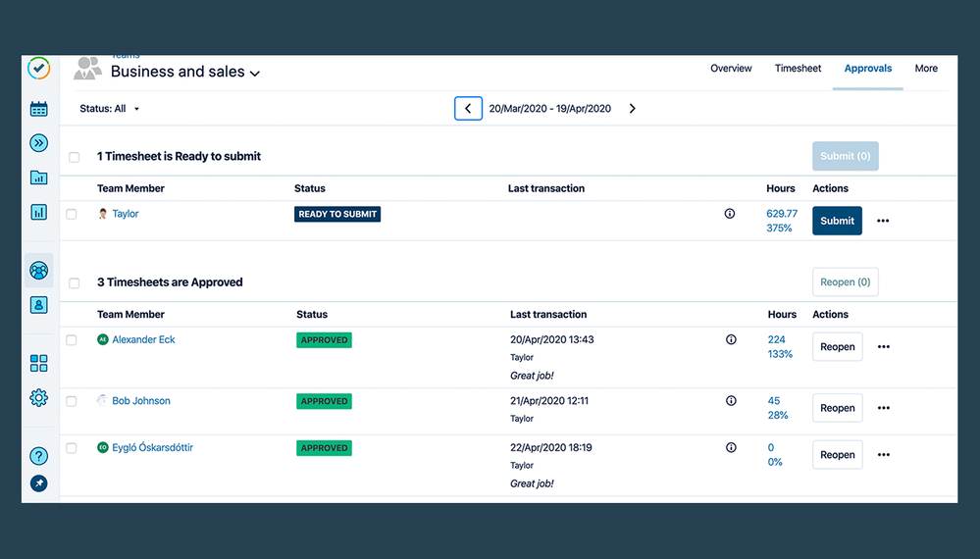The image size is (980, 559).
Task: Open the person profile card sidebar icon
Action: point(39,305)
